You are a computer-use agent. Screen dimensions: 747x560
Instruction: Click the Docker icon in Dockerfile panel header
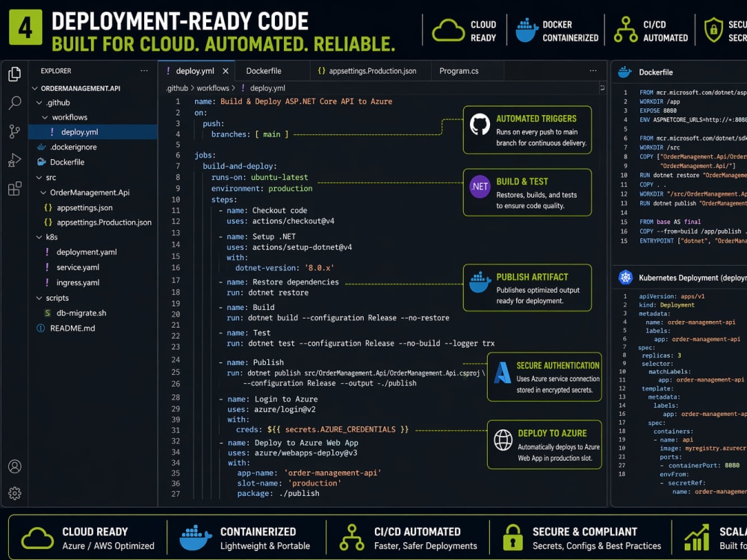point(624,72)
